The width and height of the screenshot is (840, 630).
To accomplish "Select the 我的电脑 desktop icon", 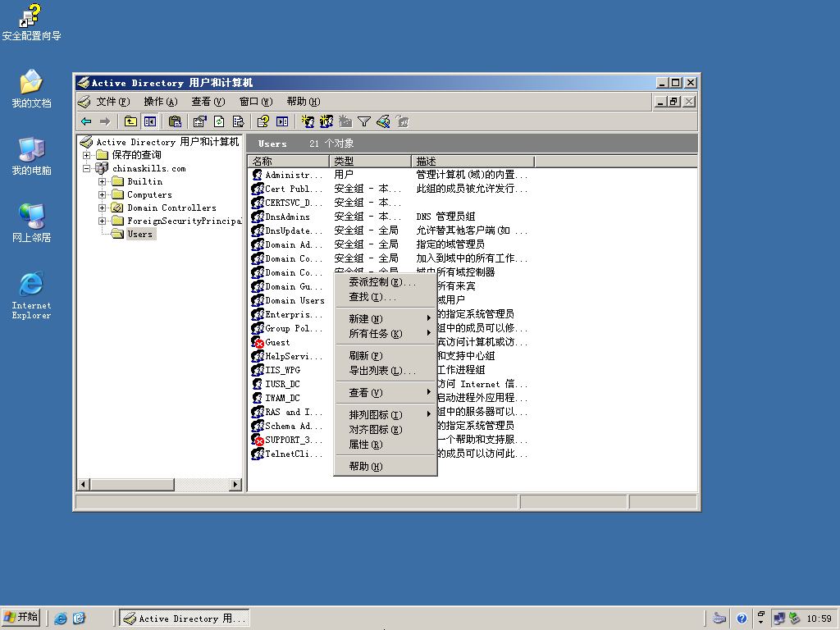I will (x=31, y=157).
